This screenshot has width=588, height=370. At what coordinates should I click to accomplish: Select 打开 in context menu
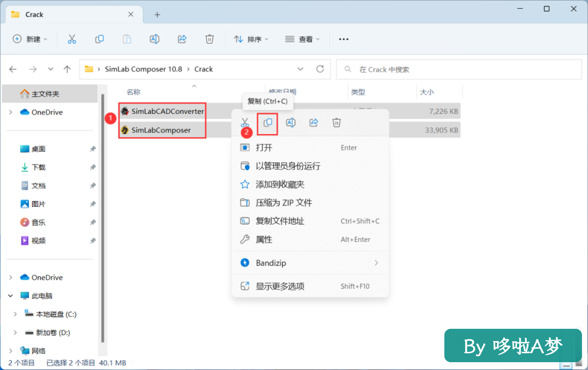pos(310,148)
